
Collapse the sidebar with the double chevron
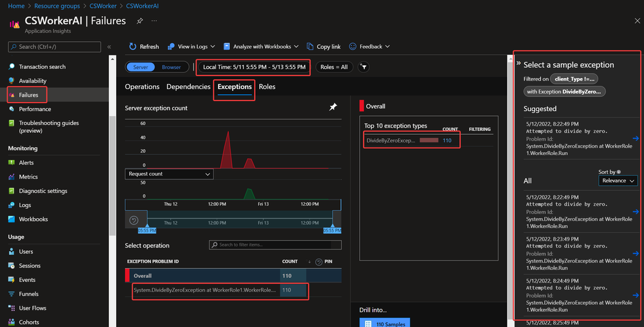click(109, 47)
